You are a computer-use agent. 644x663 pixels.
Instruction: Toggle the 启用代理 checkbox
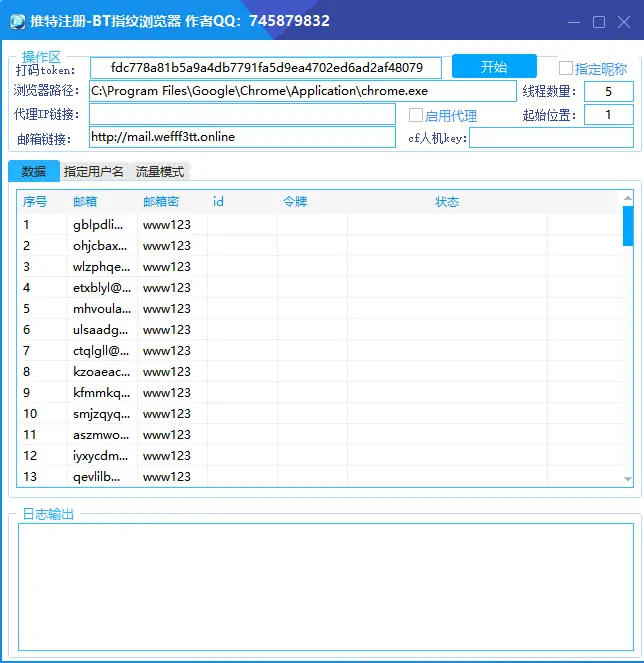click(416, 115)
